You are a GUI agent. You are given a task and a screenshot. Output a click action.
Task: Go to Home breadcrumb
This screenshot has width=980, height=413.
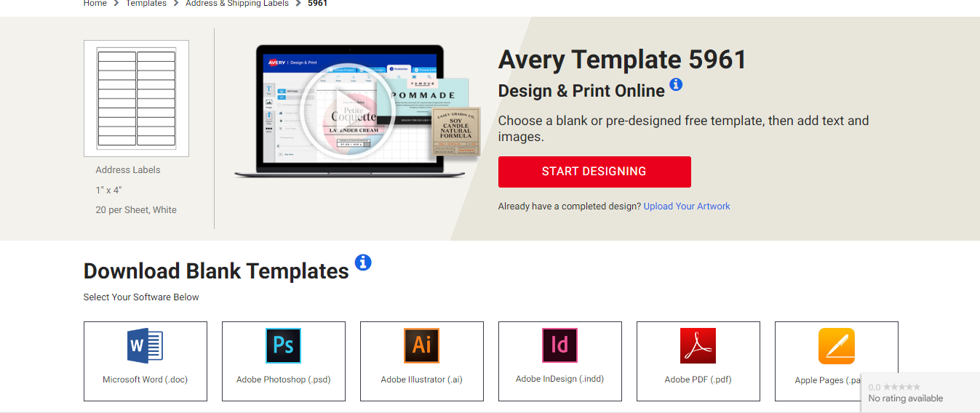coord(95,4)
